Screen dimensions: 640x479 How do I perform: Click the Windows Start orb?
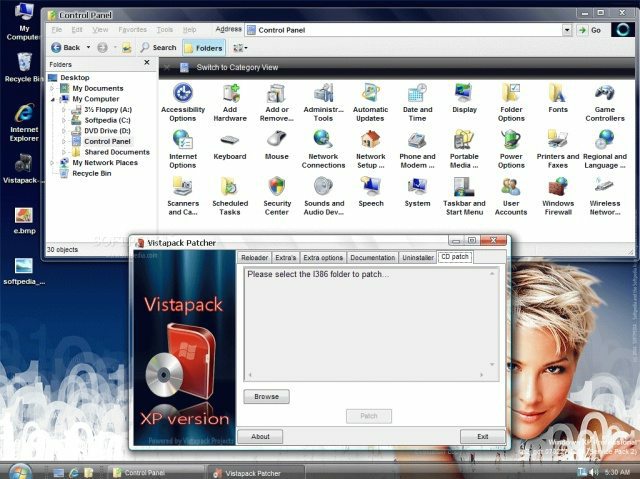(x=20, y=471)
